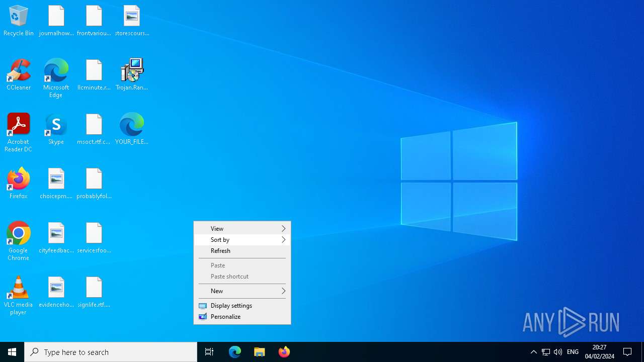Click the ENG language indicator
Image resolution: width=644 pixels, height=362 pixels.
tap(573, 352)
